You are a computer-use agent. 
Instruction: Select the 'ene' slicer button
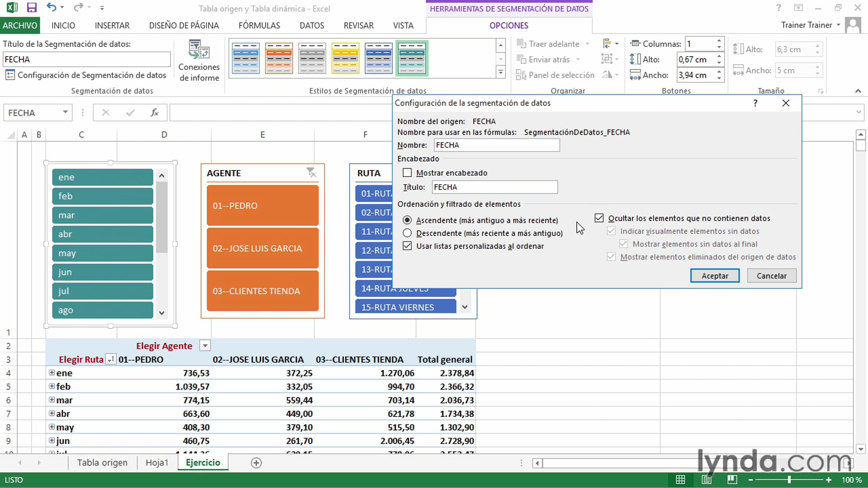click(103, 177)
